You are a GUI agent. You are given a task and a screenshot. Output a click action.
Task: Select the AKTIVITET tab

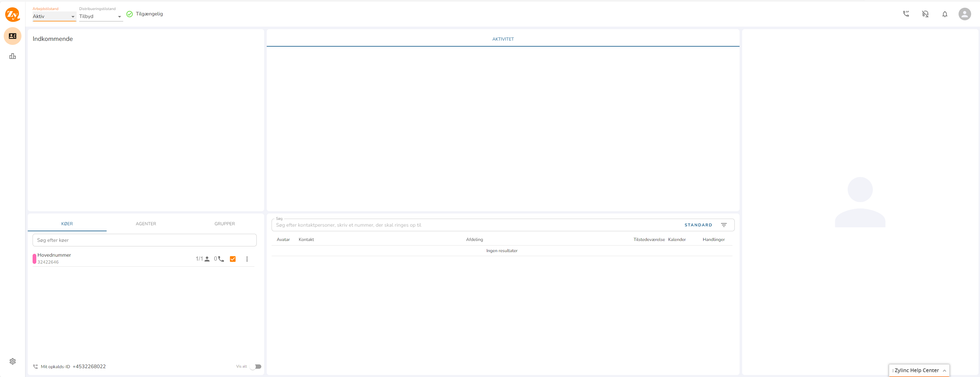[503, 39]
